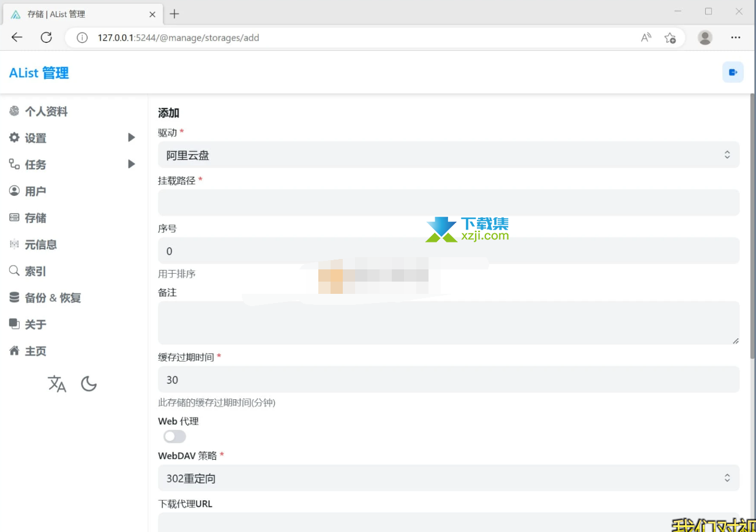This screenshot has height=532, width=756.
Task: Click the browser address bar URL
Action: click(x=178, y=38)
